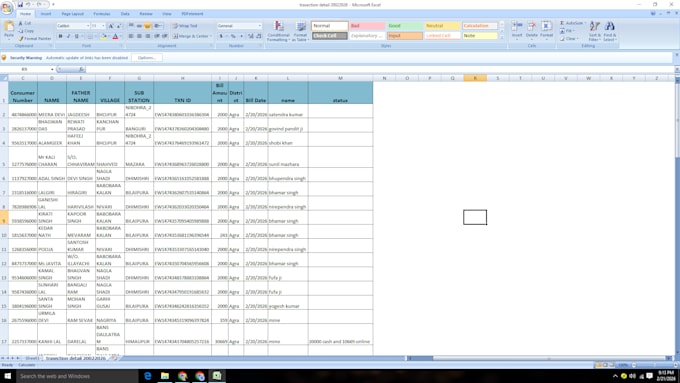Toggle Italic formatting button

68,36
